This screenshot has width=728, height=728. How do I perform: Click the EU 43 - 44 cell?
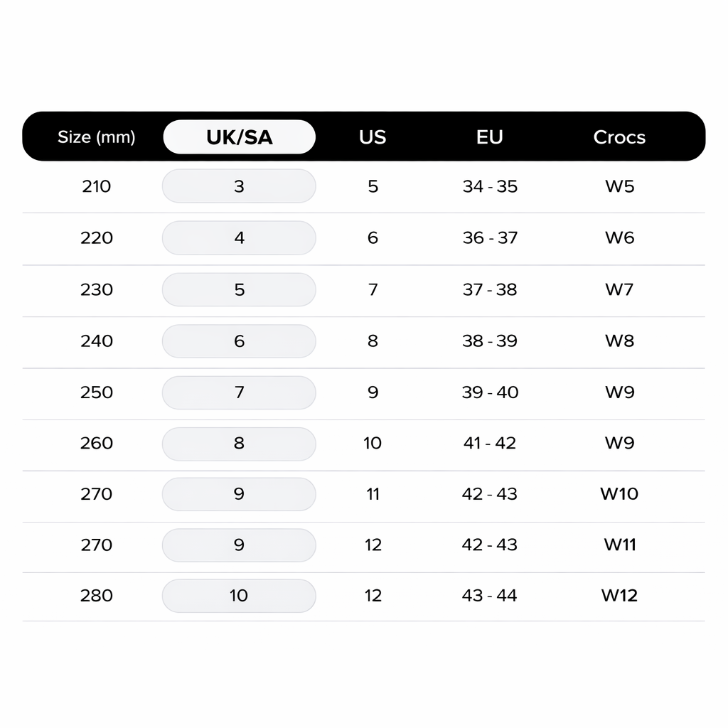click(490, 596)
